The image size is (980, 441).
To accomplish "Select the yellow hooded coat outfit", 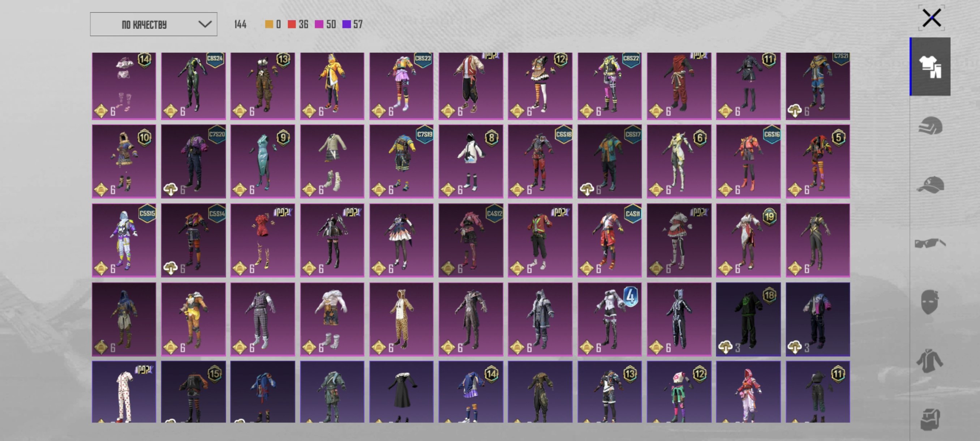I will point(332,86).
